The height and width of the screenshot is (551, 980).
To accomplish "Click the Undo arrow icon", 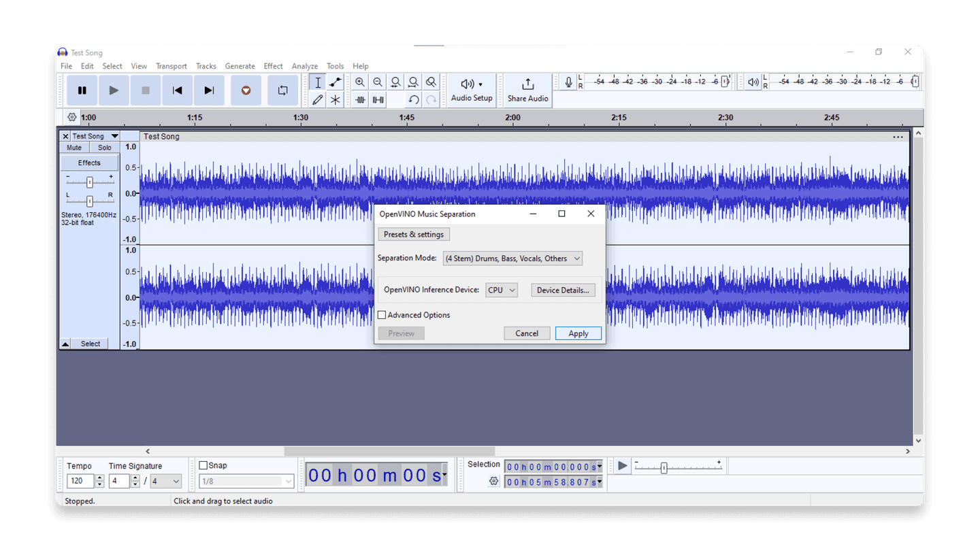I will tap(413, 100).
